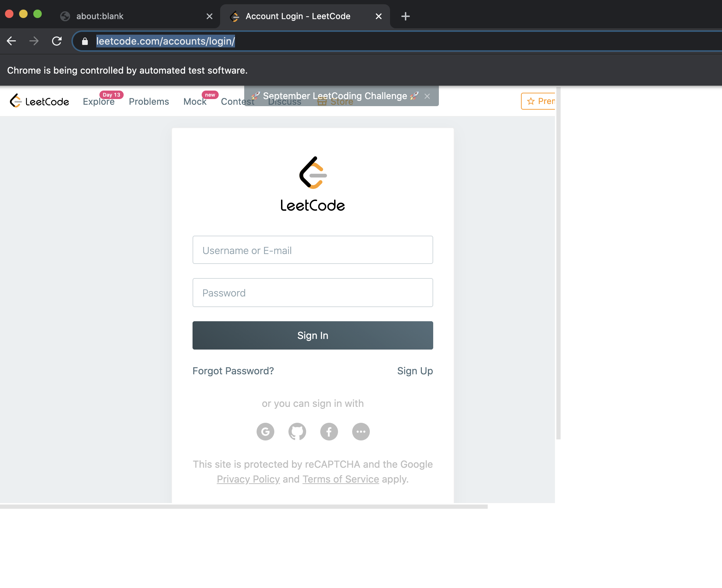Show more sign-in options ellipsis icon
Image resolution: width=722 pixels, height=588 pixels.
click(x=361, y=432)
